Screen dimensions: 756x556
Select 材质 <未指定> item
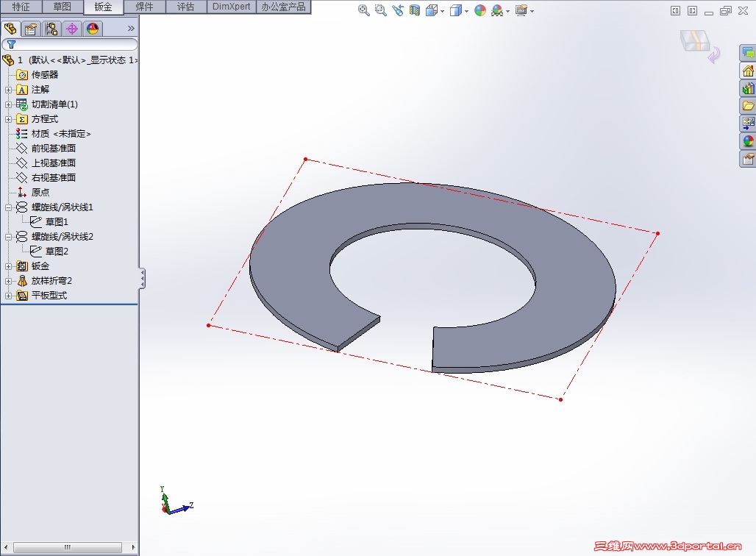61,134
